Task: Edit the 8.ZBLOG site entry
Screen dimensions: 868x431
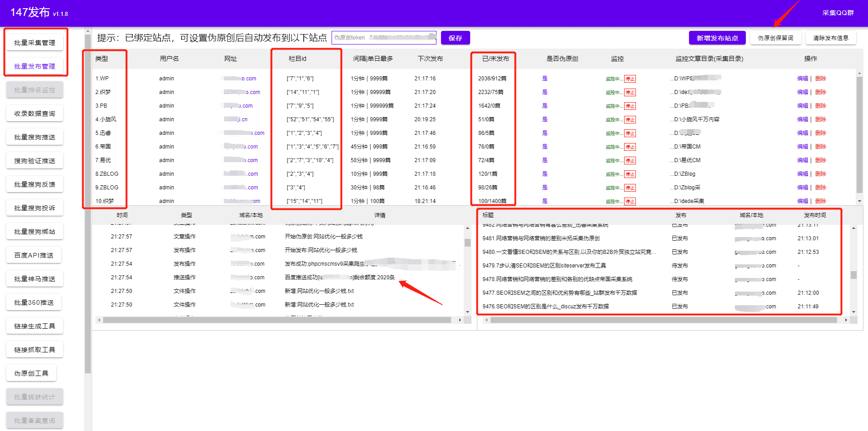Action: [x=803, y=173]
